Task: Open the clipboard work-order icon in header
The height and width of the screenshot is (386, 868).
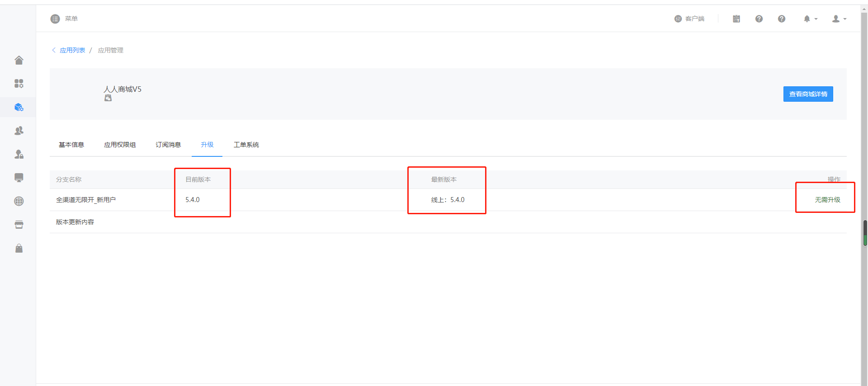Action: pos(736,19)
